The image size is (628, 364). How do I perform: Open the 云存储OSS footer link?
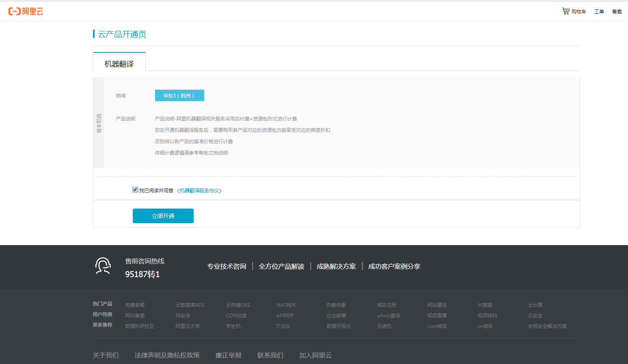(x=238, y=305)
